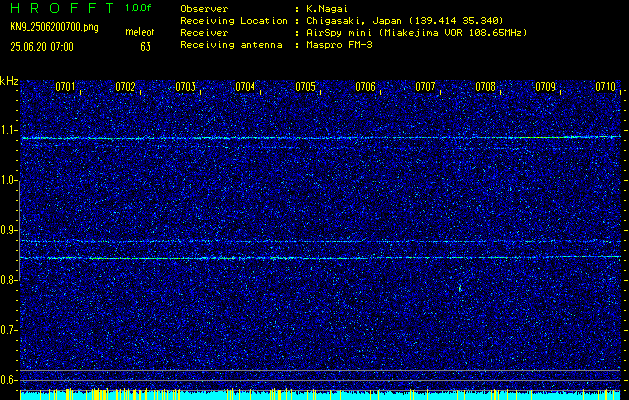This screenshot has height=400, width=629.
Task: Click the kHz axis unit label
Action: tap(9, 81)
